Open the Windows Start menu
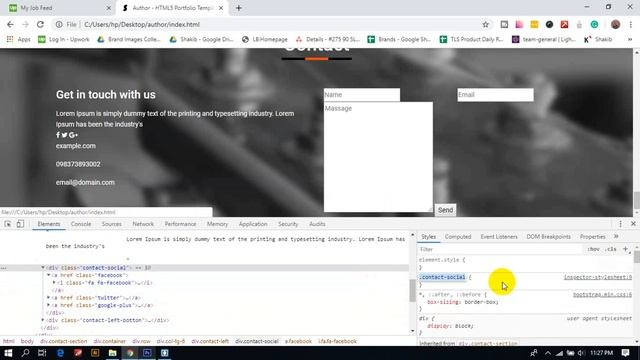 (x=8, y=353)
